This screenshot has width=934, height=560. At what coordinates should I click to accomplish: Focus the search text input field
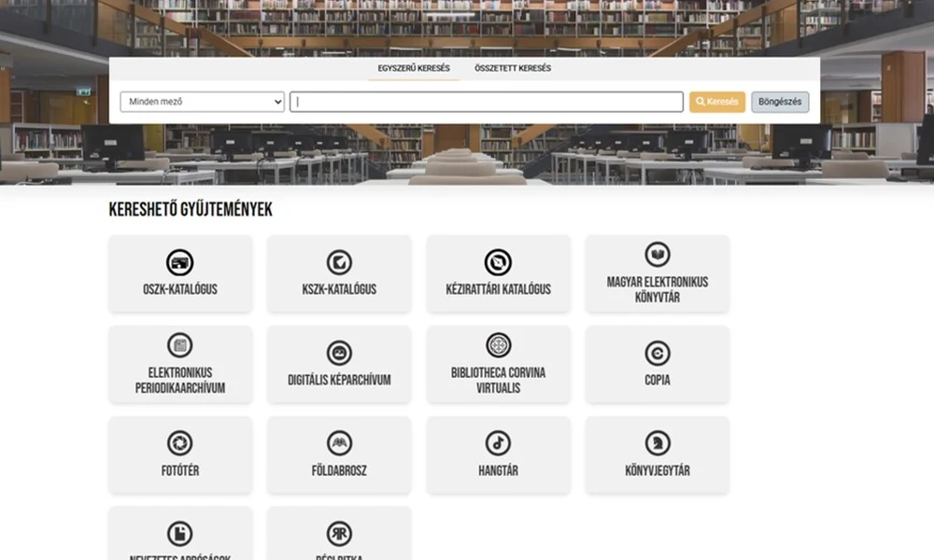(x=486, y=102)
